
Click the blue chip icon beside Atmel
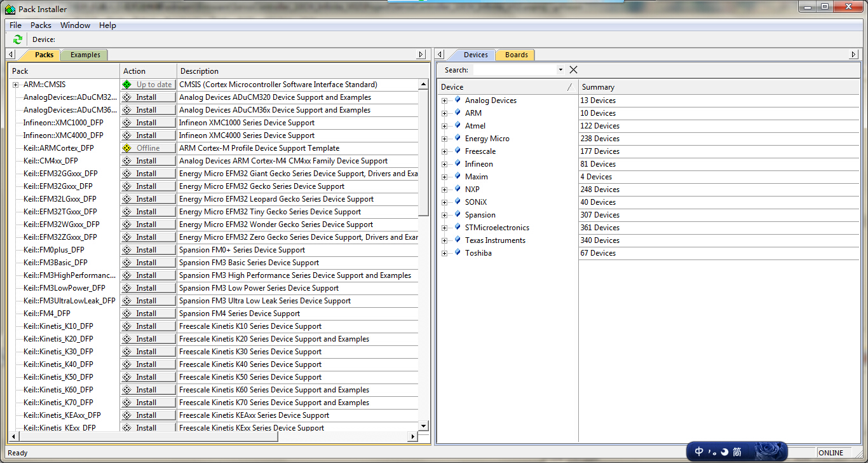(x=458, y=125)
